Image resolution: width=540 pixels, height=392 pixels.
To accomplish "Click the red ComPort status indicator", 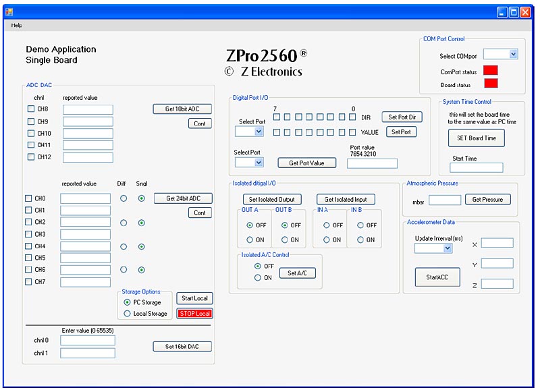I will point(491,70).
